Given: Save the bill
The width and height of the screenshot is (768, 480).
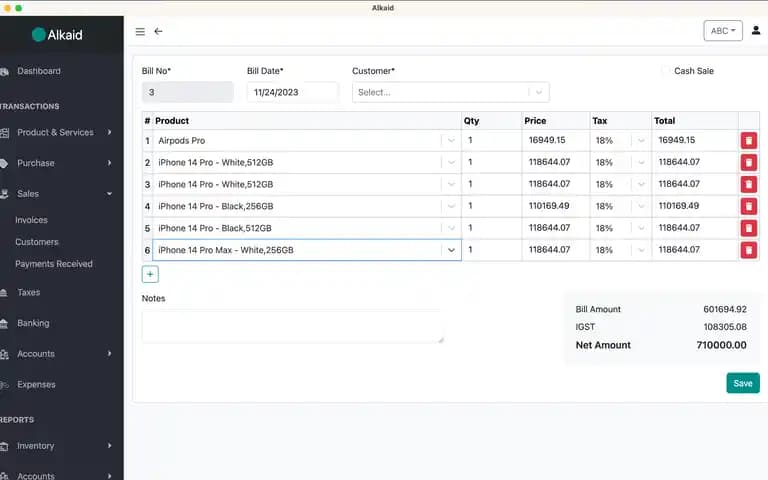Looking at the screenshot, I should pos(743,383).
